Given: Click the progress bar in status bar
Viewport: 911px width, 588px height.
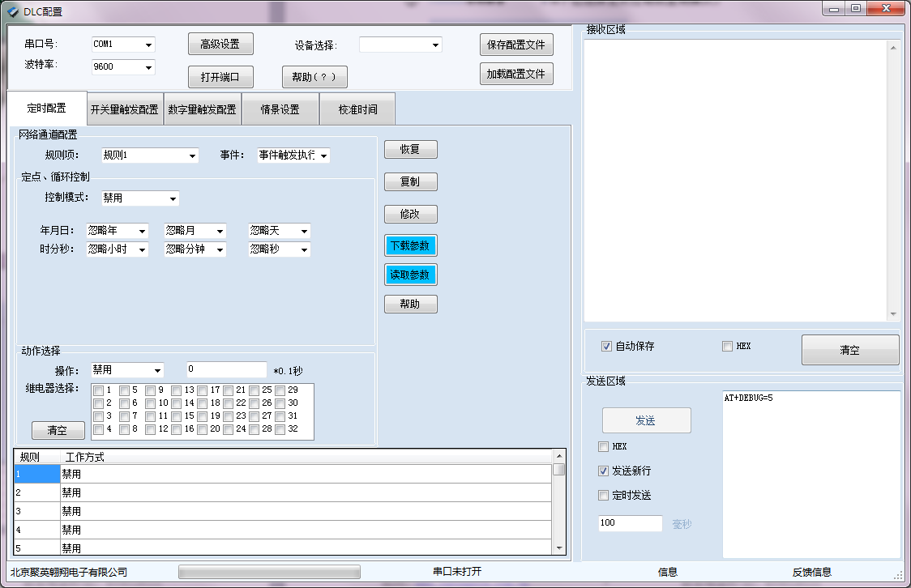Looking at the screenshot, I should pyautogui.click(x=269, y=572).
